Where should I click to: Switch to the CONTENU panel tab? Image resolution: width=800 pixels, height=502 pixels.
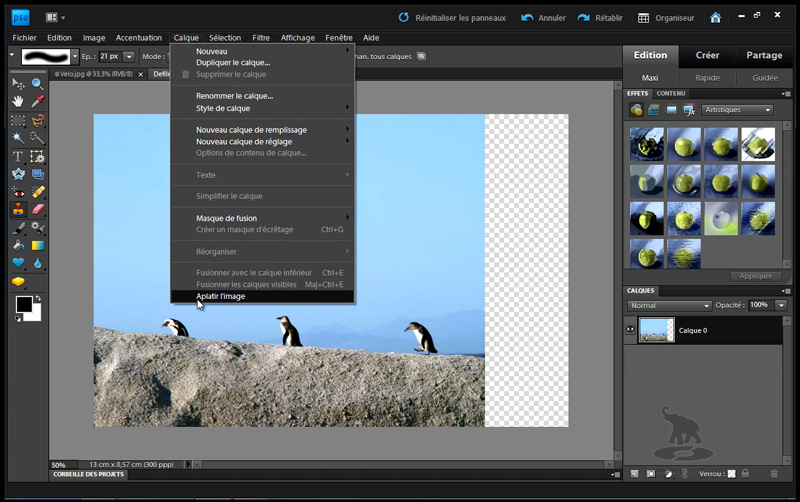pyautogui.click(x=671, y=93)
